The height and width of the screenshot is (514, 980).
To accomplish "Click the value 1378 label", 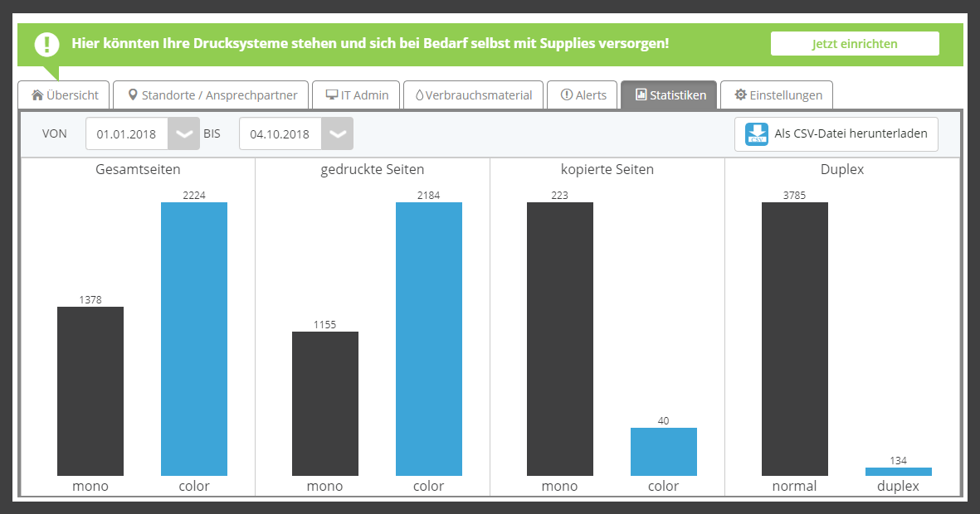I will (90, 299).
